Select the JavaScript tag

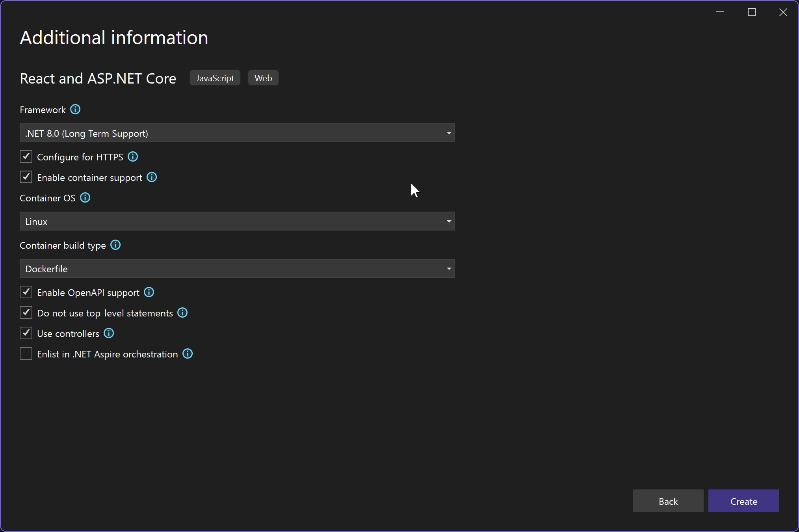215,78
